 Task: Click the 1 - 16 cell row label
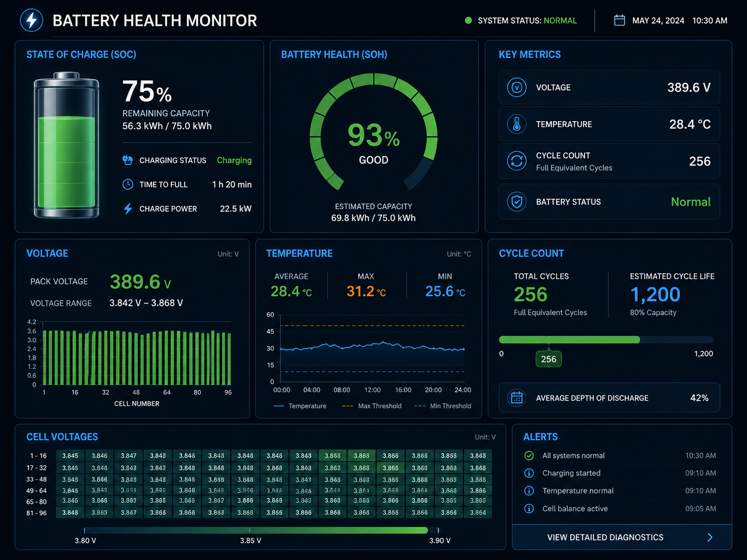coord(38,456)
